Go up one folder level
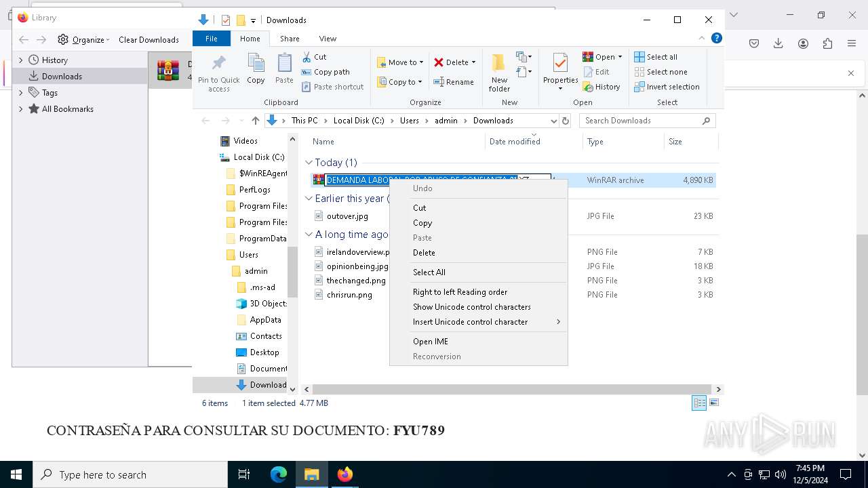The height and width of the screenshot is (488, 868). coord(255,121)
